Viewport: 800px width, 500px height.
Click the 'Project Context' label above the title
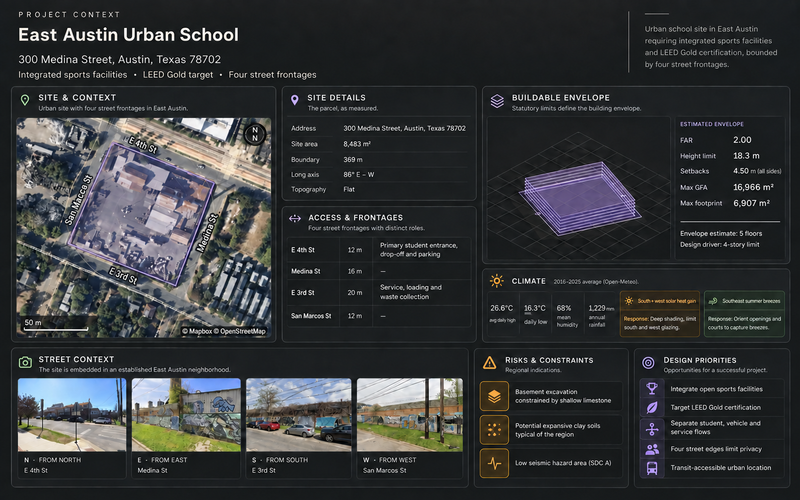(69, 14)
